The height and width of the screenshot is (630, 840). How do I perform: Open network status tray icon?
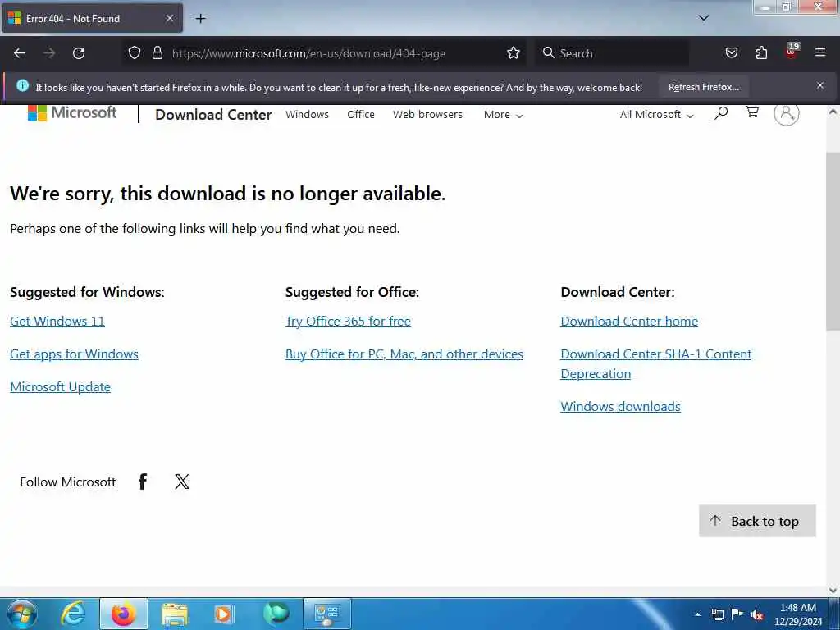[x=717, y=614]
